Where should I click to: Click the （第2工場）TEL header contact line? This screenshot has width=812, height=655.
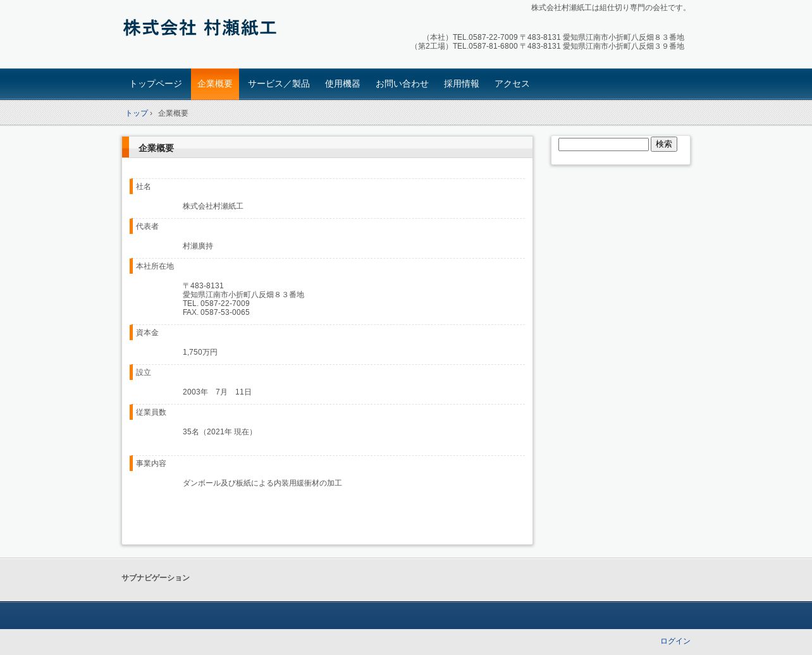point(547,46)
